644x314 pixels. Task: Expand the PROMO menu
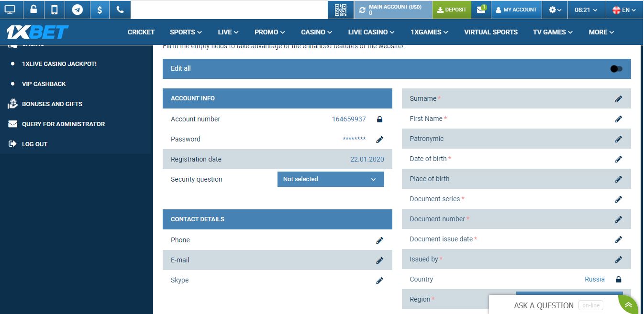tap(270, 32)
